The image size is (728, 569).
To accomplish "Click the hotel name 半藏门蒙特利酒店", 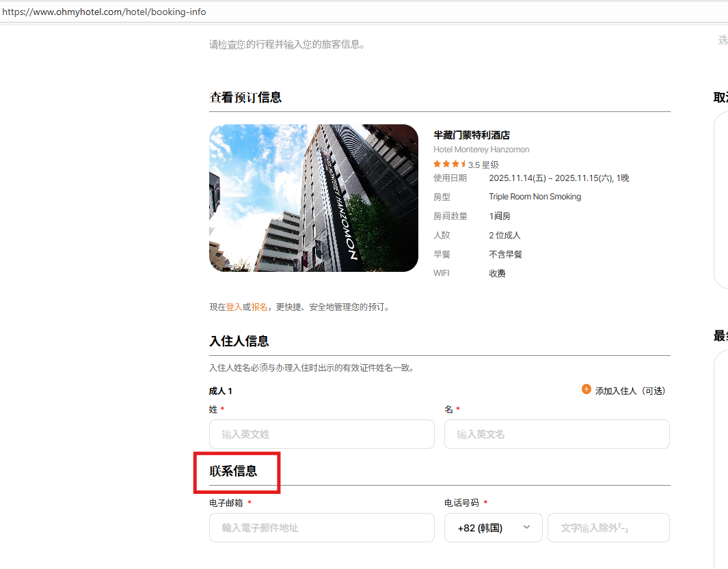I will [472, 135].
